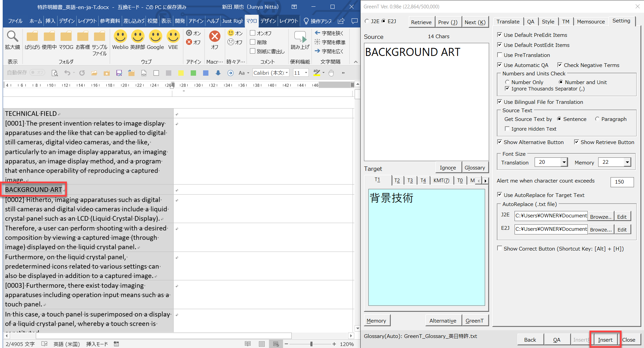Open the Weblio smiley web shortcut
644x348 pixels.
coord(120,36)
